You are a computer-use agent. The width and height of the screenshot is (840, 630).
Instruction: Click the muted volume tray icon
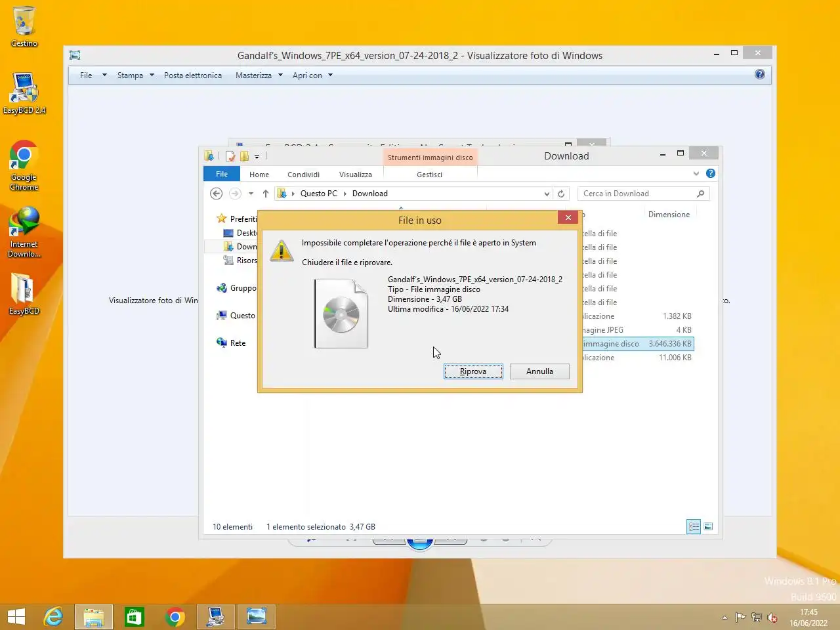pyautogui.click(x=773, y=618)
